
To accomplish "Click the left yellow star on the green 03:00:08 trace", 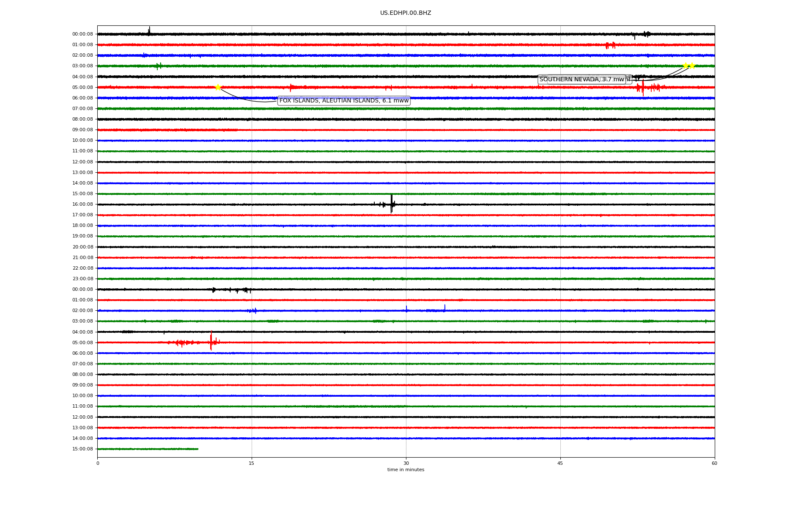I will [x=685, y=66].
